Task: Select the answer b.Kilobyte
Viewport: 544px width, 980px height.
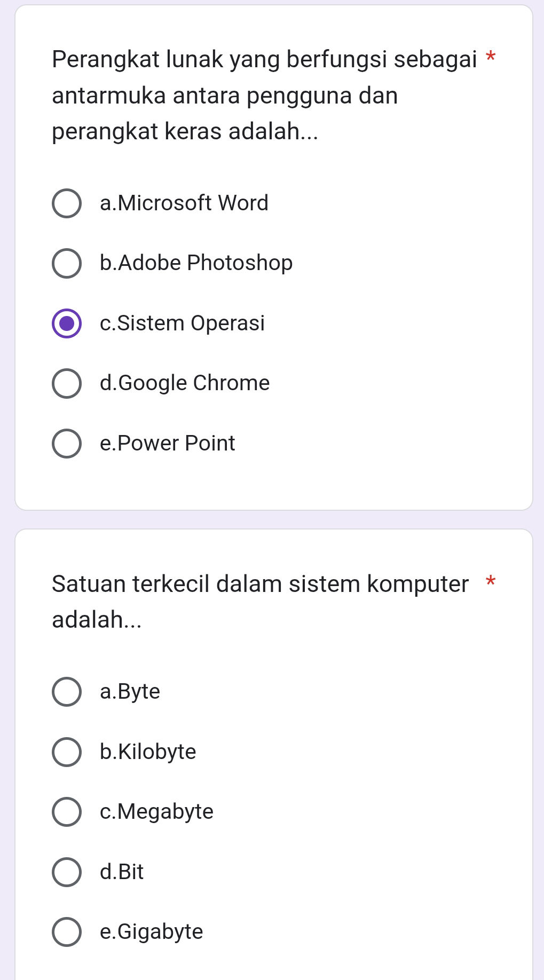Action: 66,752
